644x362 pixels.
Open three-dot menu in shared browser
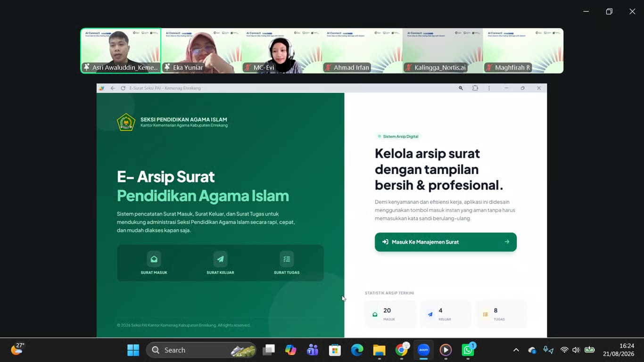(489, 88)
